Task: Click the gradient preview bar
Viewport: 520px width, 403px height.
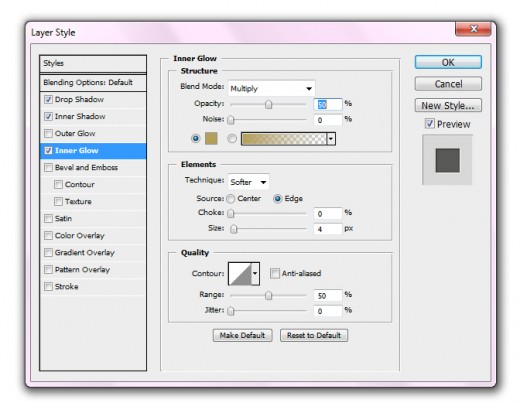Action: coord(284,139)
